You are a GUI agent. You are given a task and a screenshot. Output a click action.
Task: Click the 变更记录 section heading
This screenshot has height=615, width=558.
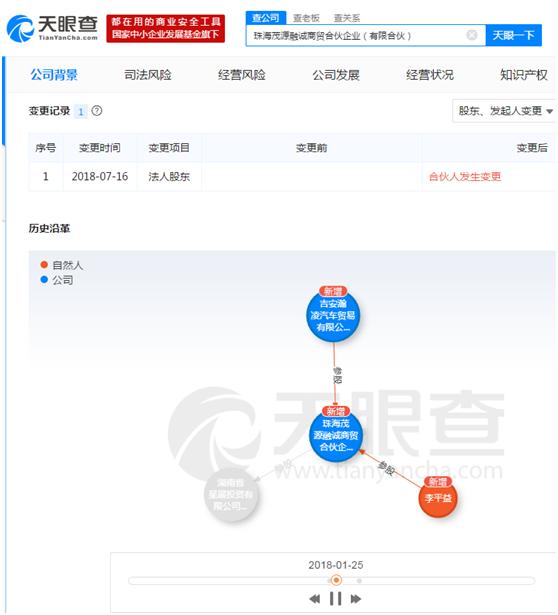click(49, 111)
